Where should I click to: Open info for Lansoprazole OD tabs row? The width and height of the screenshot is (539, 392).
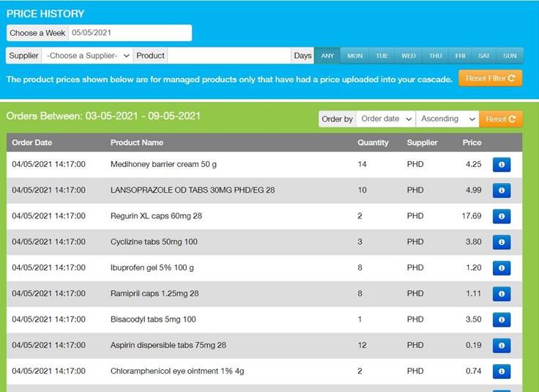(x=502, y=191)
